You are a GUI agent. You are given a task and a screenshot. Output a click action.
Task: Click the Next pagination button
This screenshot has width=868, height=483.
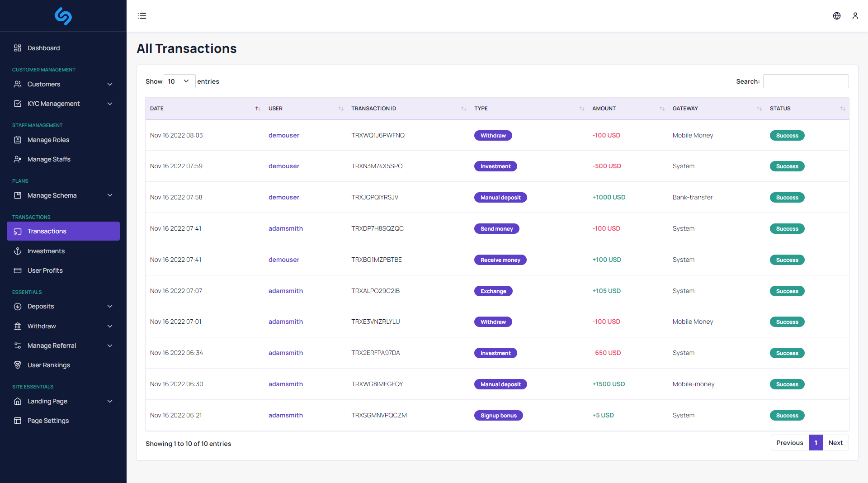pyautogui.click(x=835, y=443)
